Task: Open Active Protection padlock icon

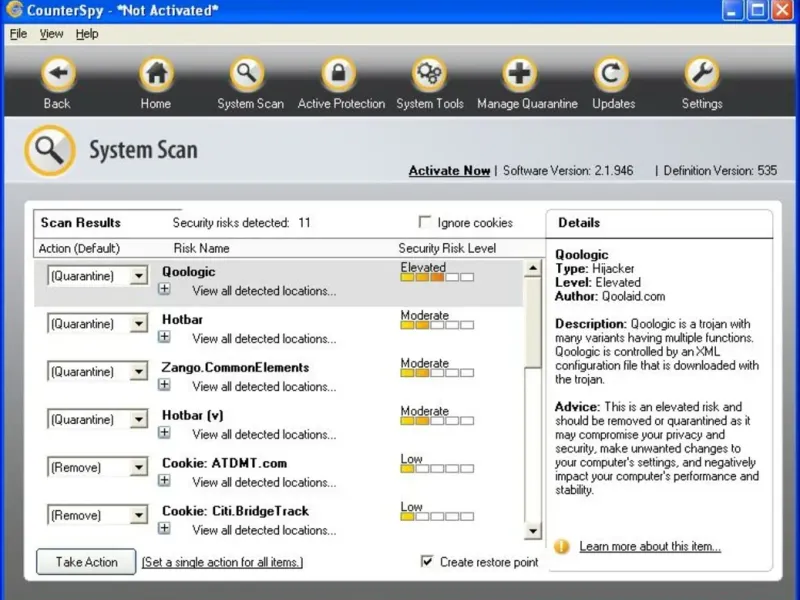Action: click(338, 74)
